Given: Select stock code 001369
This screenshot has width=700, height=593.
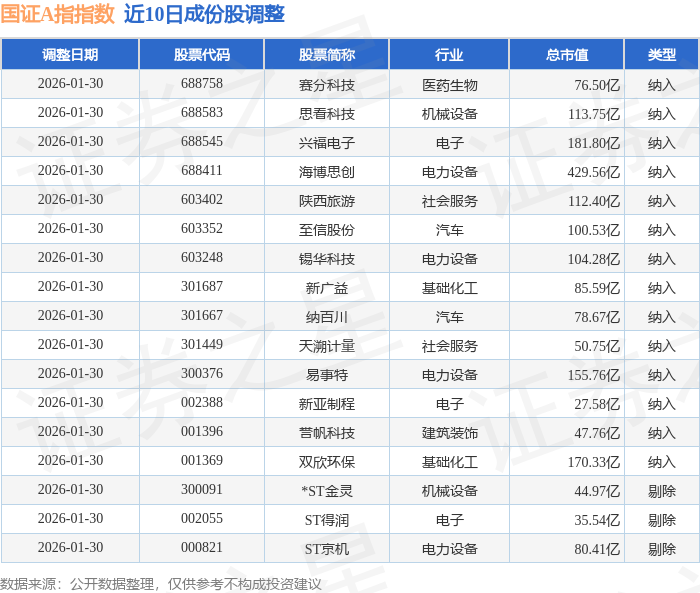Looking at the screenshot, I should [x=202, y=461].
